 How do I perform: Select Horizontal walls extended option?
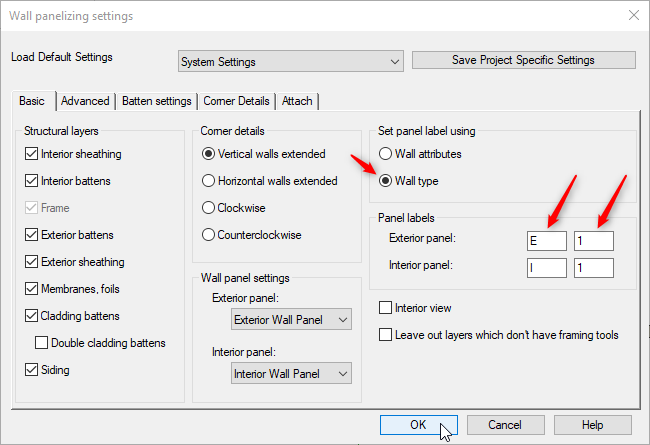point(208,182)
